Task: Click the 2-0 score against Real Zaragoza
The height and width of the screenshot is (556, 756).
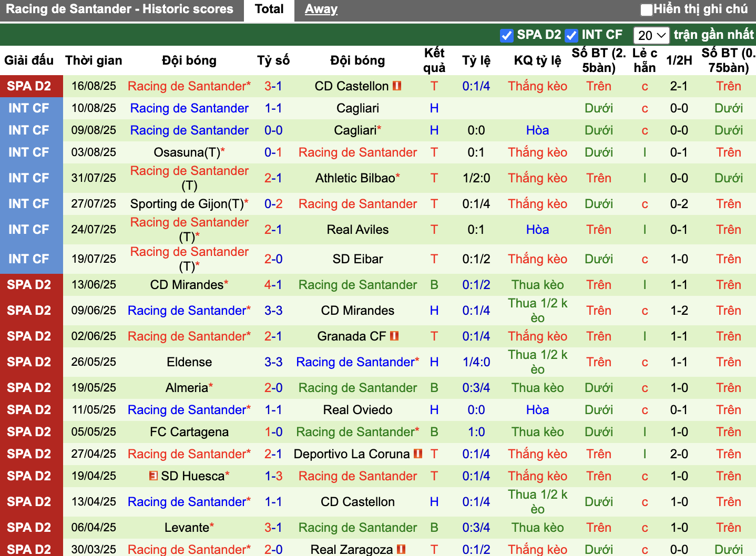Action: (x=273, y=550)
